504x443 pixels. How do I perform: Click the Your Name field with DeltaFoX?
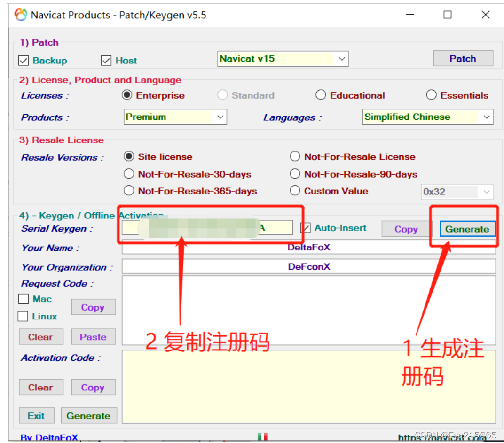pos(308,248)
